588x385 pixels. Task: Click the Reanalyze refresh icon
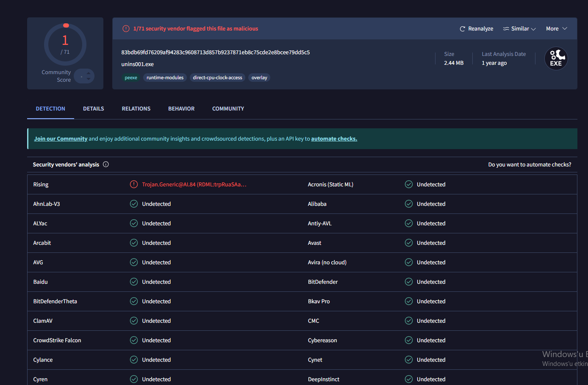point(463,29)
